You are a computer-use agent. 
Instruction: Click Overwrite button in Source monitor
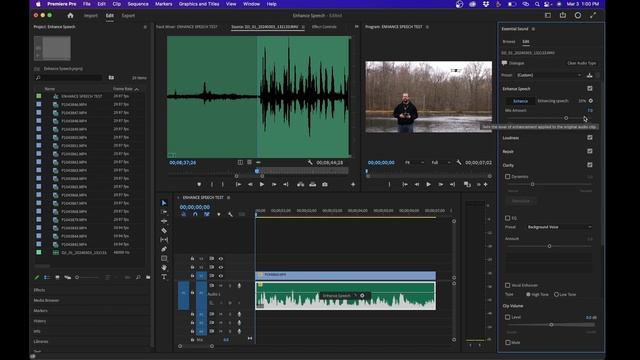313,184
